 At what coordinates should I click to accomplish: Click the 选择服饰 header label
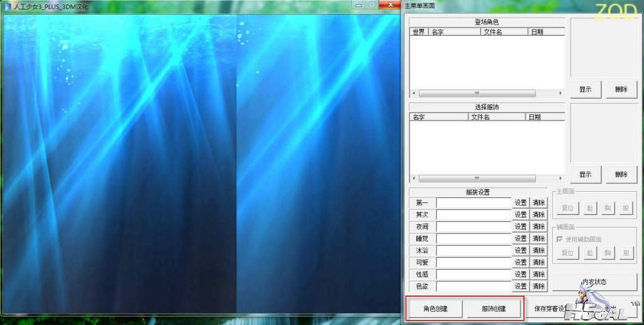tap(487, 107)
